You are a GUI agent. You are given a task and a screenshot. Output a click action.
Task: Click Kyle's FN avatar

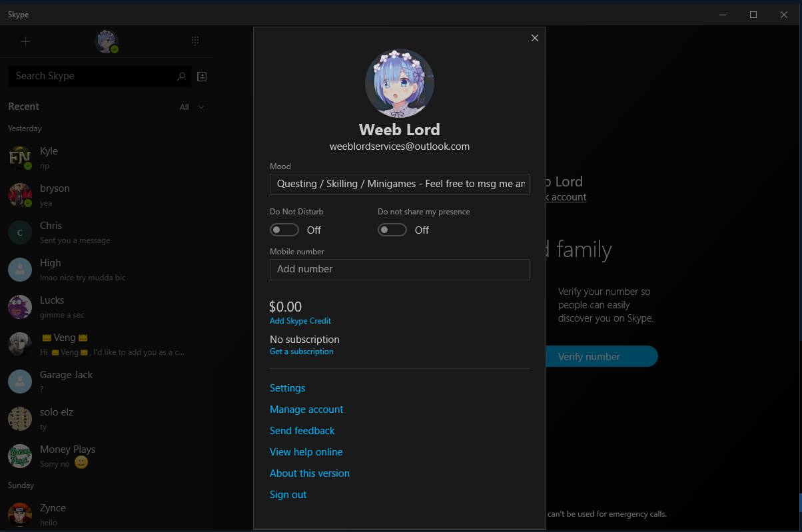click(20, 158)
